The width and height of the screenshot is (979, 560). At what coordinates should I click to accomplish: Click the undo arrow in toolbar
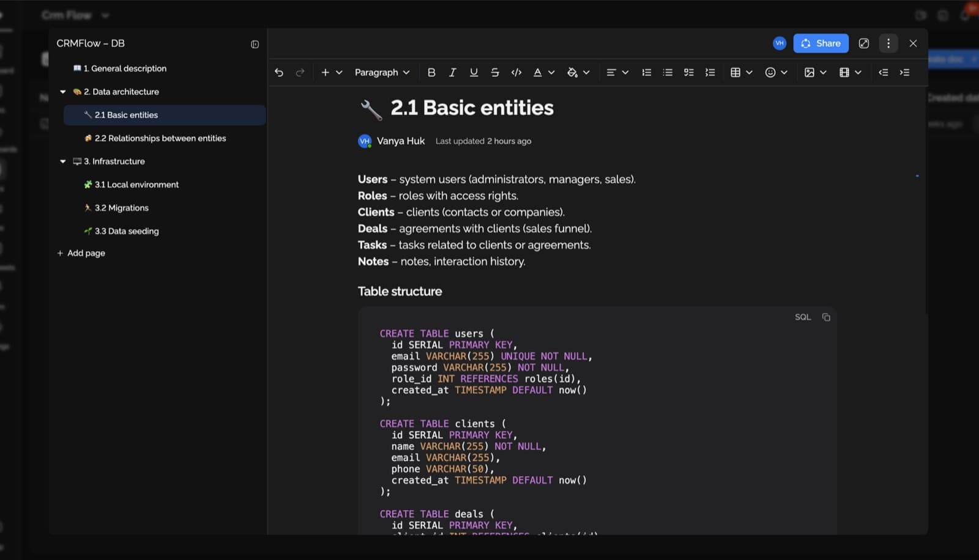tap(279, 72)
